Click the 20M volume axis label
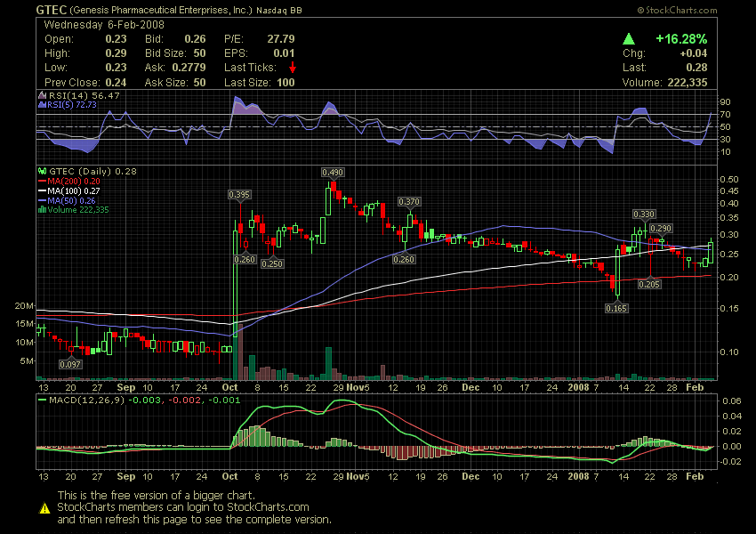Image resolution: width=756 pixels, height=534 pixels. tap(24, 306)
